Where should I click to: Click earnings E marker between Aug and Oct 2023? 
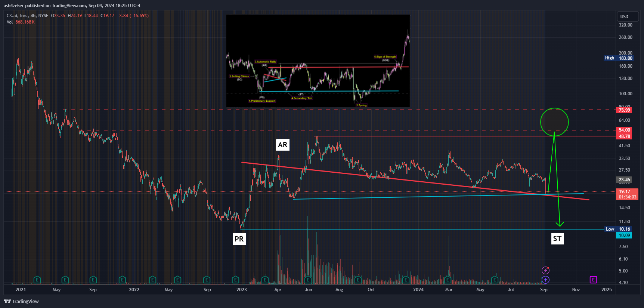coord(358,280)
